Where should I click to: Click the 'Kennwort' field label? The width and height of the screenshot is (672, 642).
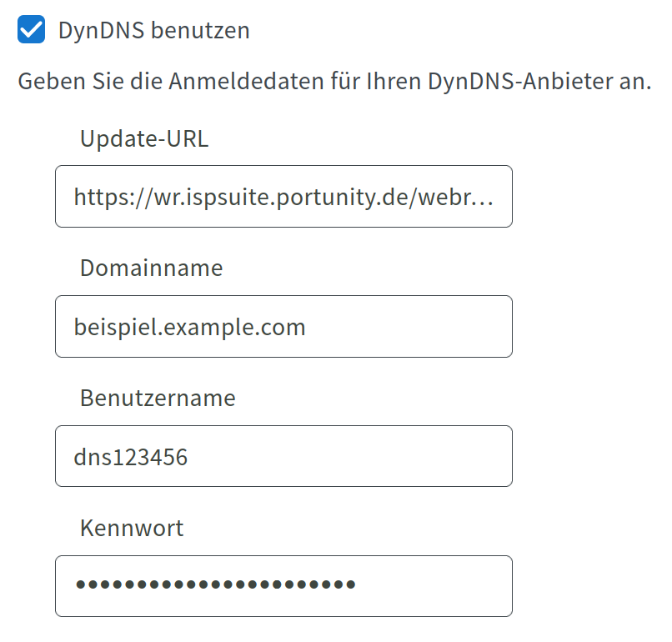(x=132, y=528)
